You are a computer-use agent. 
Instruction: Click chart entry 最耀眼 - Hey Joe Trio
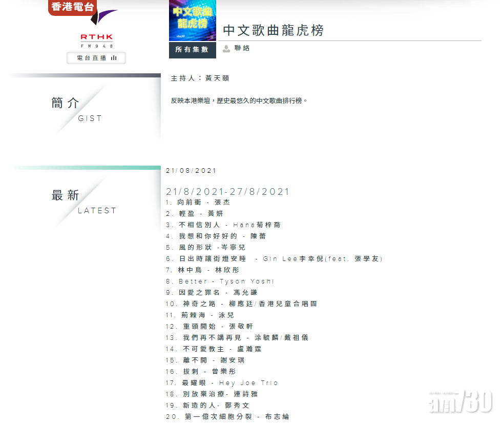pyautogui.click(x=222, y=383)
